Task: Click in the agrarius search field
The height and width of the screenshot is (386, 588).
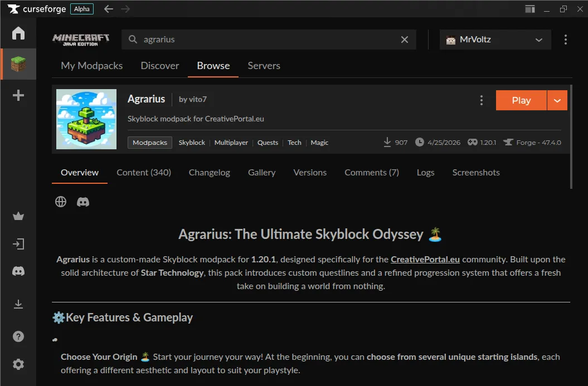Action: [x=269, y=40]
